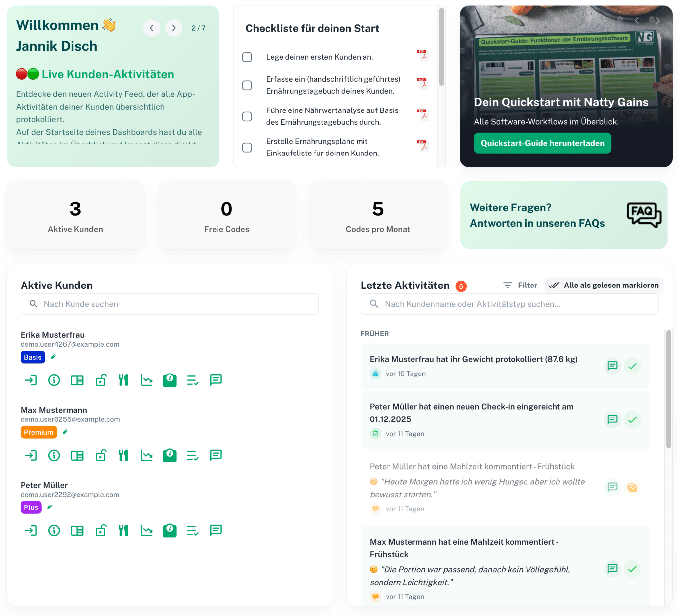678x616 pixels.
Task: Check 'Lege deinen ersten Kunden an' checkbox
Action: click(x=247, y=57)
